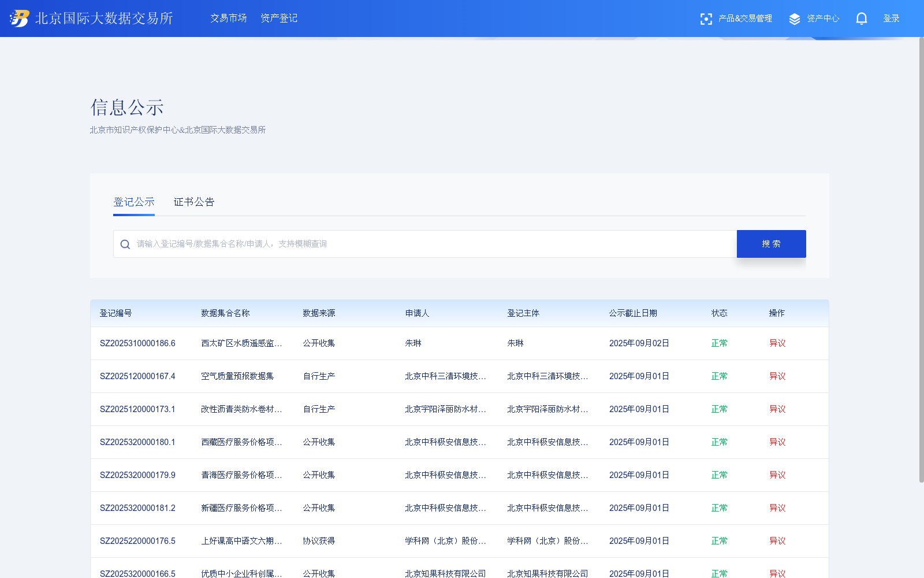The image size is (924, 578).
Task: Click 协议获得 data source cell
Action: 319,541
